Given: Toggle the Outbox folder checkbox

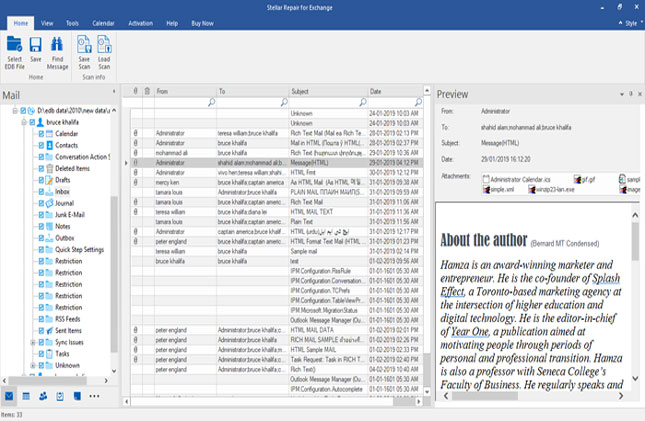Looking at the screenshot, I should click(x=41, y=238).
